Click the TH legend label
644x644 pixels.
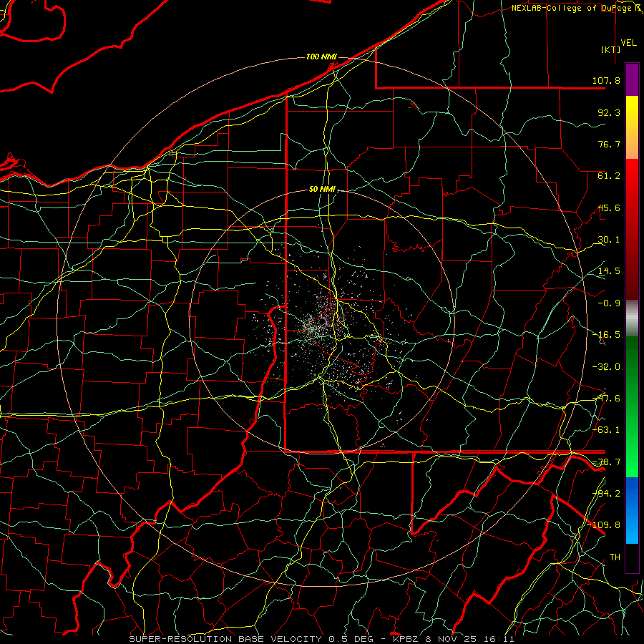click(x=615, y=557)
